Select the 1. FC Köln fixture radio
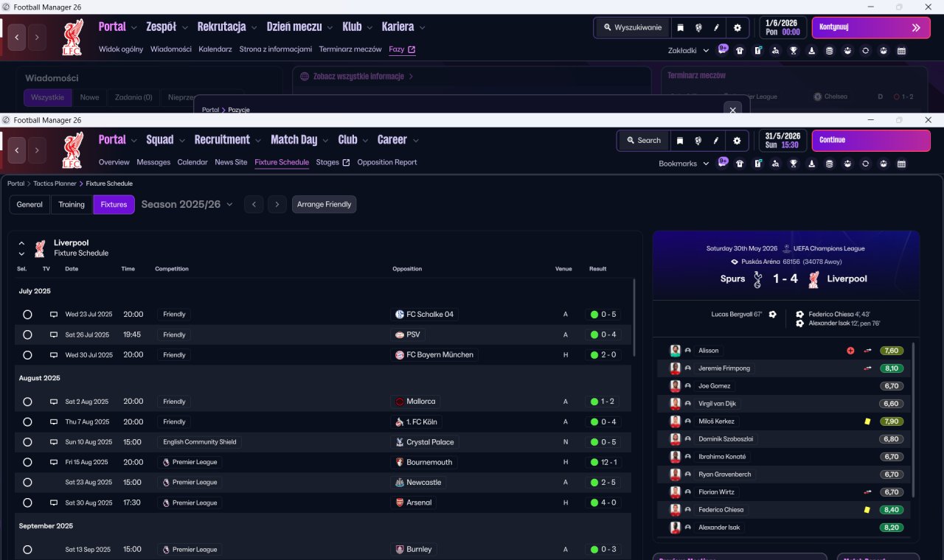The image size is (944, 560). point(27,422)
